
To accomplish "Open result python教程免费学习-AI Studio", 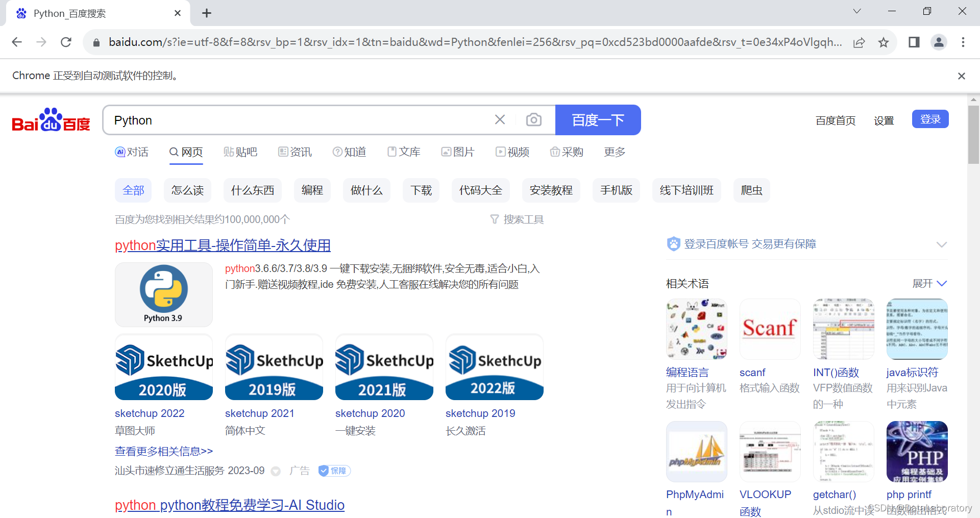I will (x=230, y=505).
